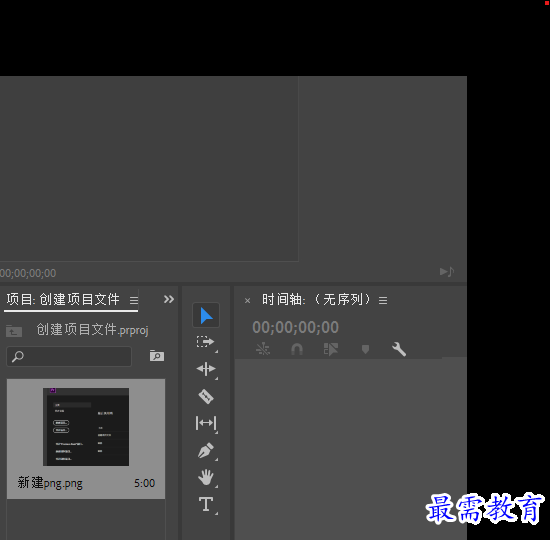The image size is (550, 540).
Task: Open the 时间轴: (无序列) tab
Action: click(x=316, y=299)
